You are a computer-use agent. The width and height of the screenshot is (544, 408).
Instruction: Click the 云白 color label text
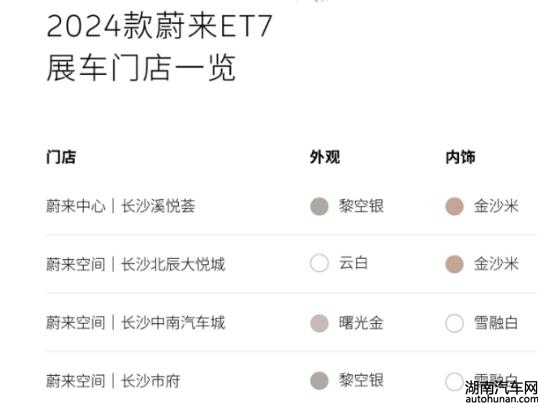pos(354,263)
